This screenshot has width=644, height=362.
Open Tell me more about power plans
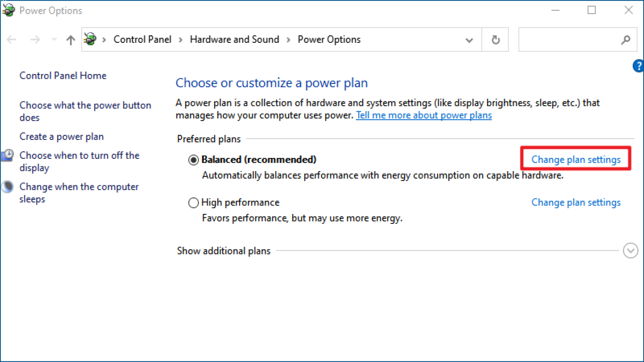tap(423, 115)
